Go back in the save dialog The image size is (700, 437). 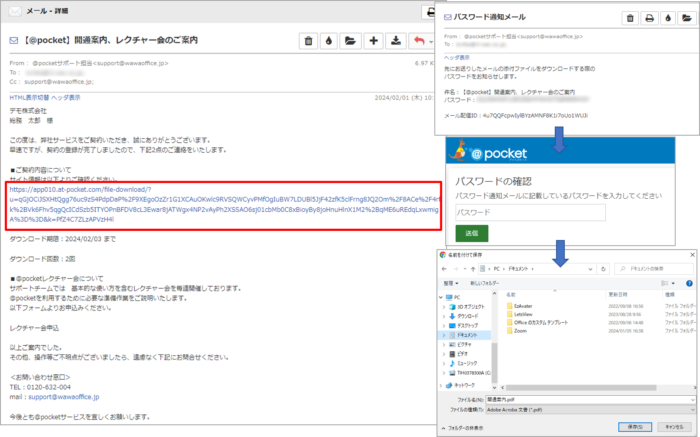click(444, 269)
